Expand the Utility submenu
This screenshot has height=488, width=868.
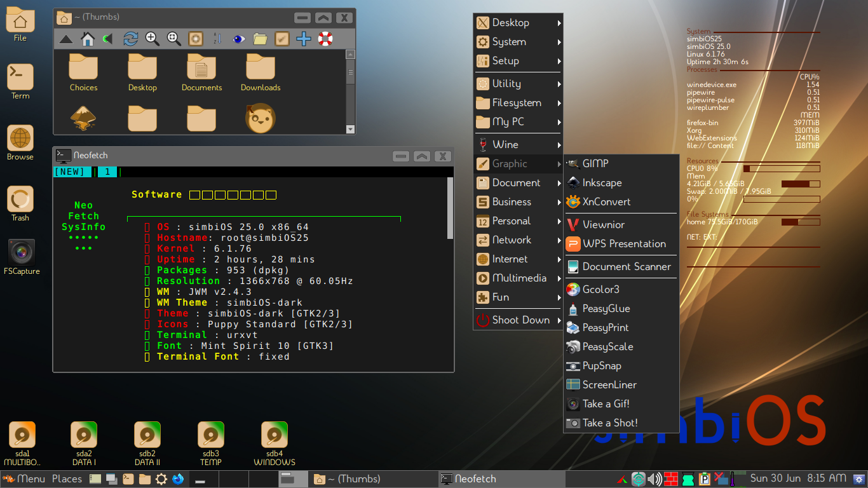click(519, 84)
